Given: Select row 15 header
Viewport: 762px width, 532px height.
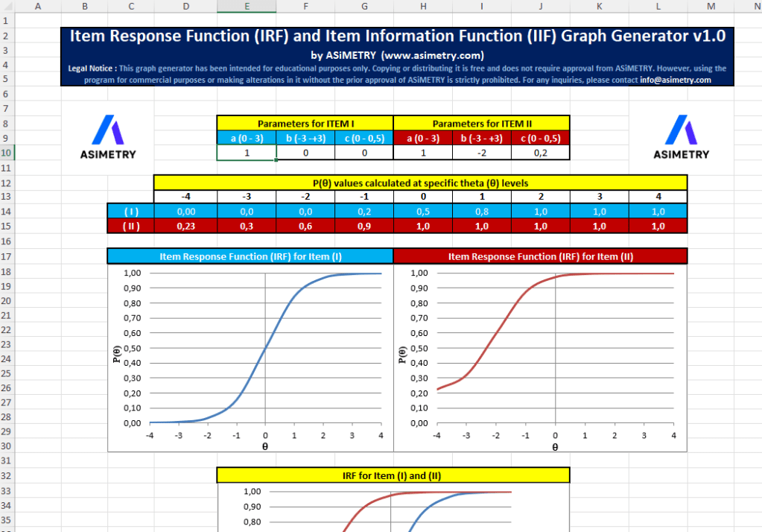Looking at the screenshot, I should [x=7, y=226].
